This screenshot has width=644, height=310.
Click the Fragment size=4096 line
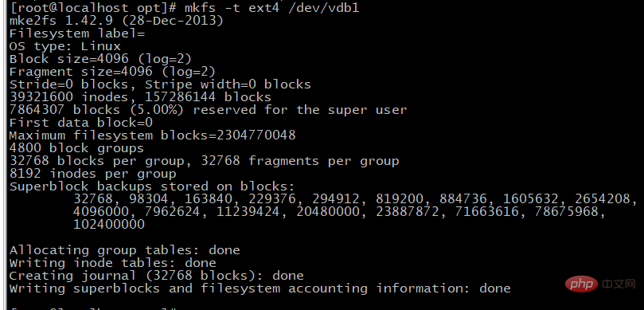[x=112, y=72]
